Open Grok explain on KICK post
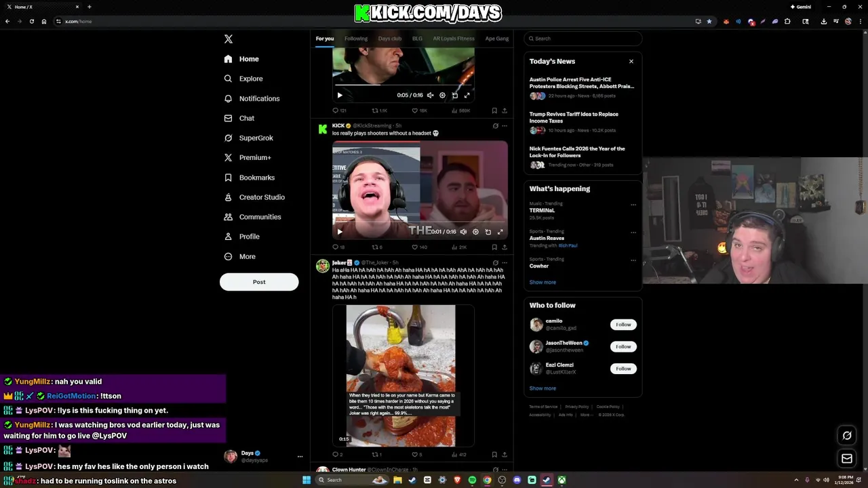Image resolution: width=868 pixels, height=488 pixels. coord(495,126)
